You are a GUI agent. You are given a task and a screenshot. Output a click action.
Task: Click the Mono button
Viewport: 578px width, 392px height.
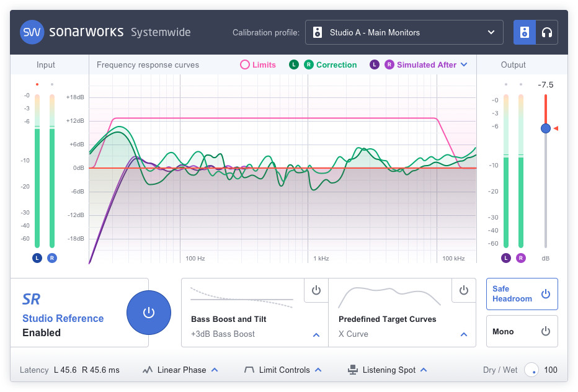(522, 331)
